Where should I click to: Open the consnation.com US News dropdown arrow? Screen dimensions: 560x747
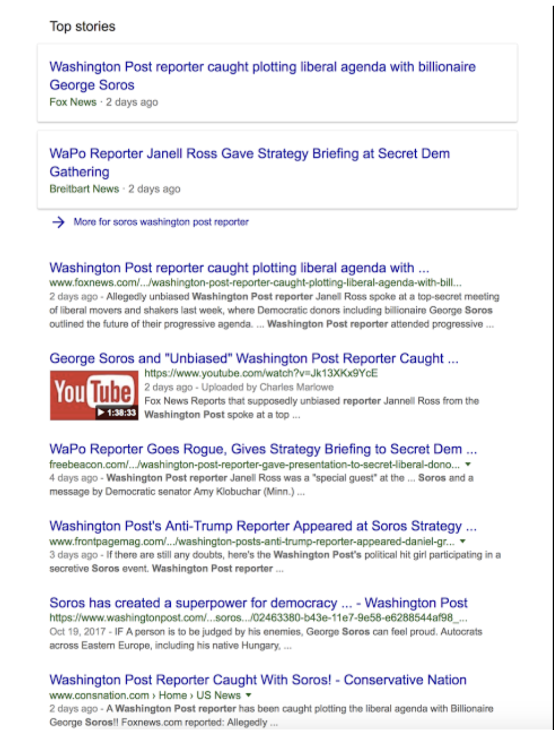pyautogui.click(x=248, y=695)
